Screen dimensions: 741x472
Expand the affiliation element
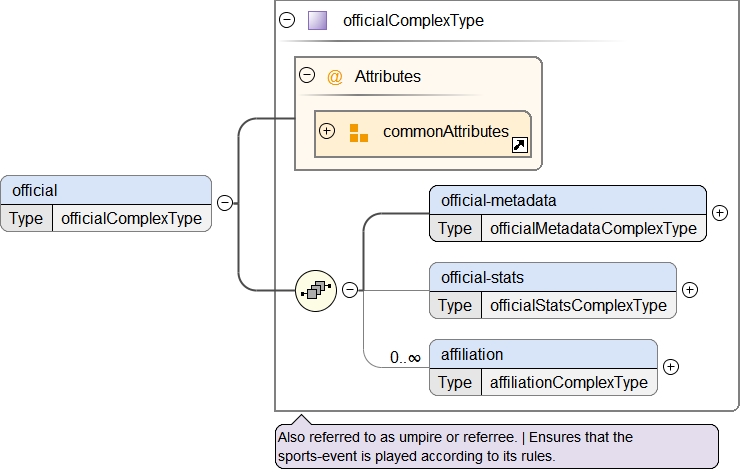(x=671, y=367)
